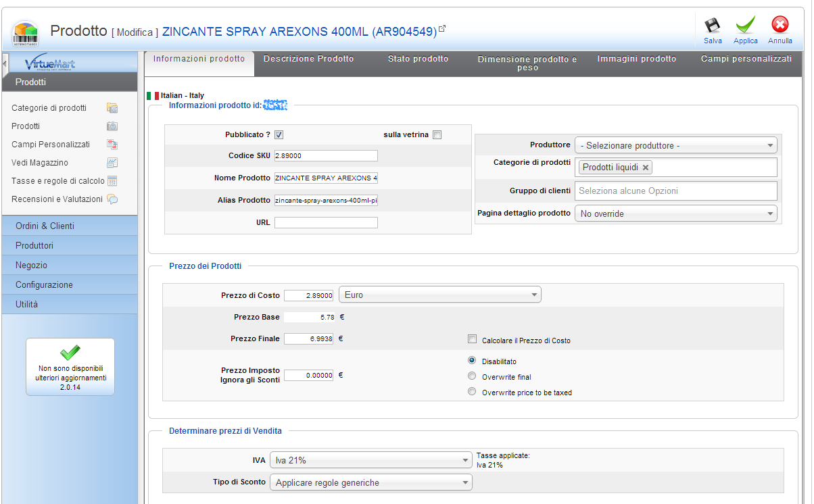Collapse the Prodotti sidebar header

tap(69, 82)
